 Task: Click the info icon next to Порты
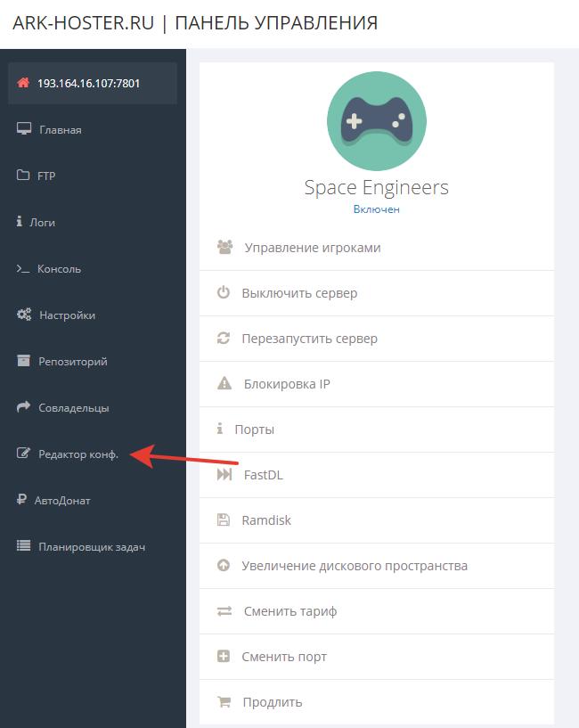point(220,429)
